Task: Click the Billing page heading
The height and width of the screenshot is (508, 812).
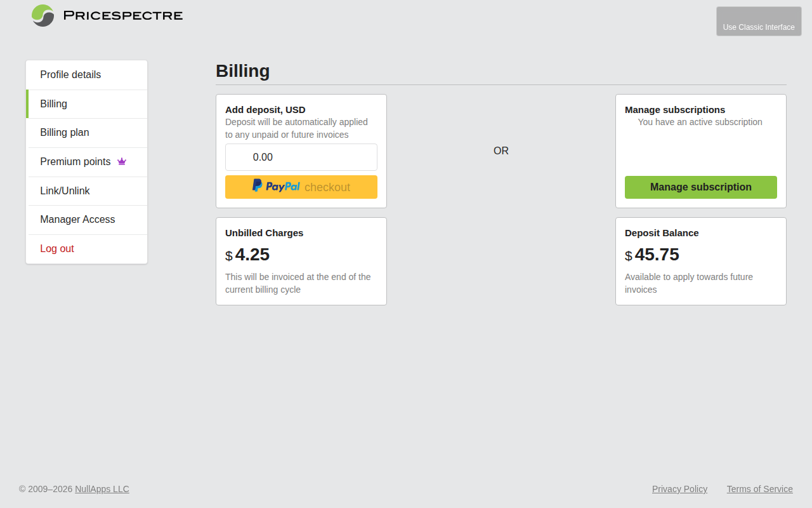Action: click(242, 70)
